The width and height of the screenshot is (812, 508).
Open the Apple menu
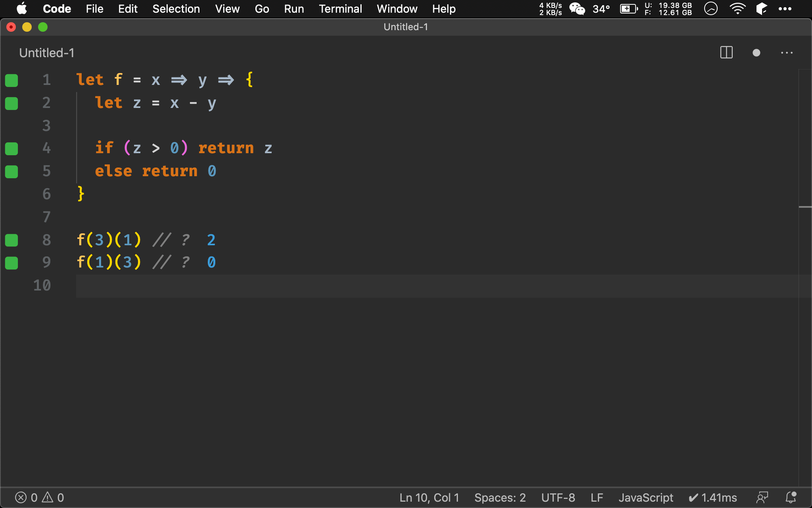coord(22,9)
